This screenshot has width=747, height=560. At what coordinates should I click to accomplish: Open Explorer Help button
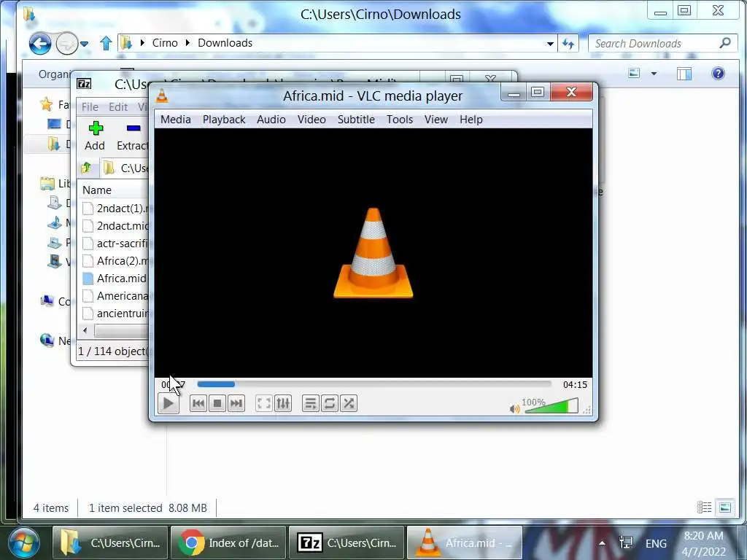[x=718, y=74]
